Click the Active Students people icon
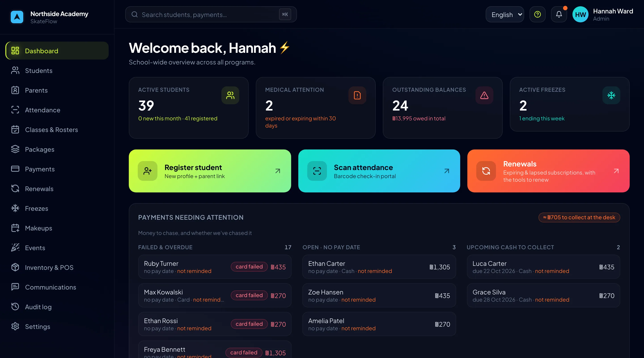644x358 pixels. (x=230, y=95)
